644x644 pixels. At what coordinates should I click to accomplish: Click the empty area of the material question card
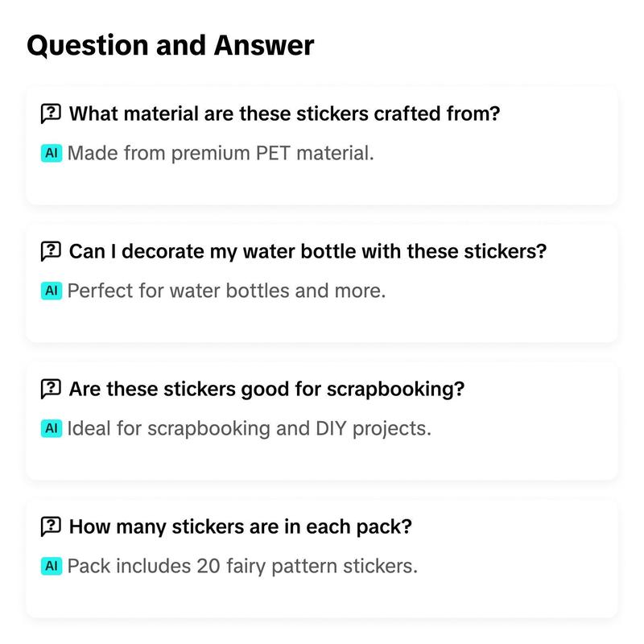493,180
